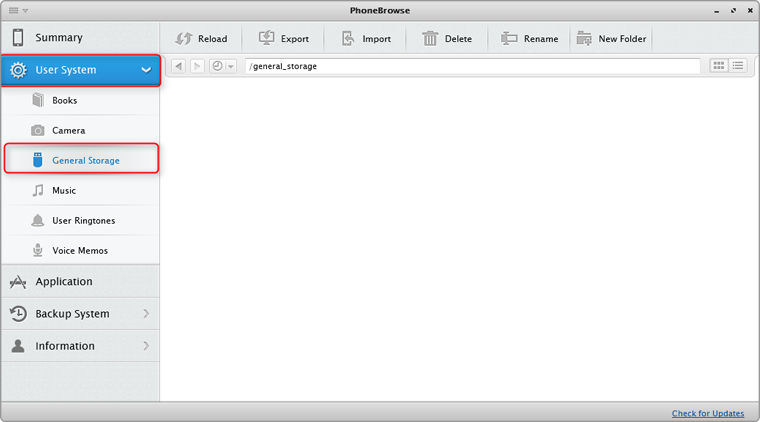Open the Application section
The width and height of the screenshot is (760, 422).
click(x=64, y=282)
